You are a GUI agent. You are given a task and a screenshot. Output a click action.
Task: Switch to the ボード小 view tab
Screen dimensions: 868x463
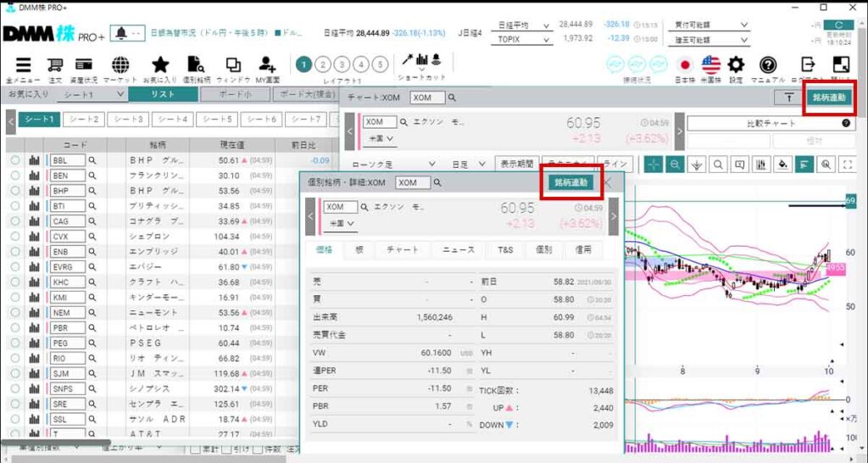coord(234,95)
